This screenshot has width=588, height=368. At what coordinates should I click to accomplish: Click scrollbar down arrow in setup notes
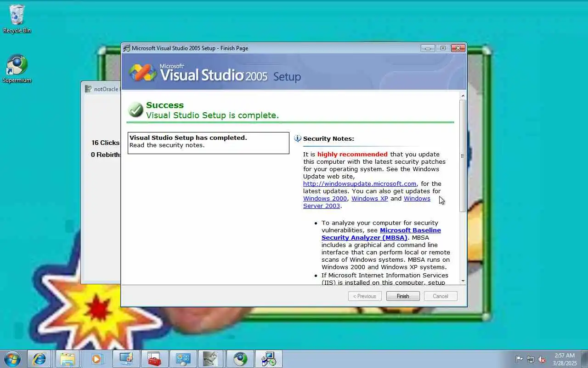point(463,281)
